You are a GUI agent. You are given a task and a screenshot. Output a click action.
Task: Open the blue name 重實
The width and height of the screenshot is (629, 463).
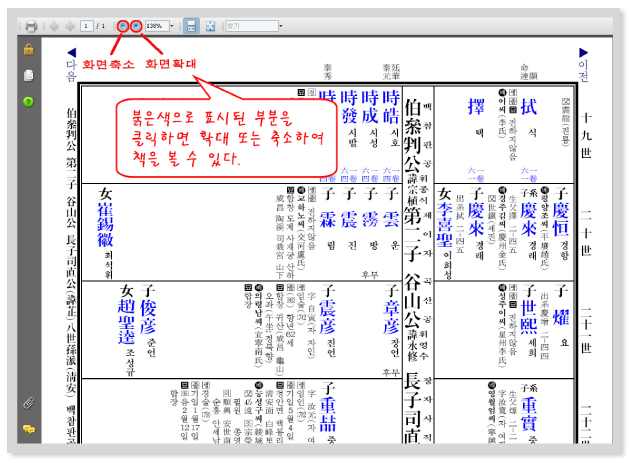529,414
